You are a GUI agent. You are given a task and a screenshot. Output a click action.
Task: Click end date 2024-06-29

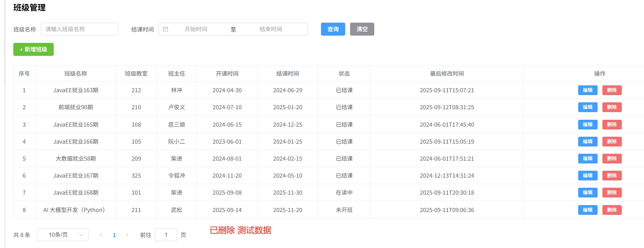click(288, 90)
